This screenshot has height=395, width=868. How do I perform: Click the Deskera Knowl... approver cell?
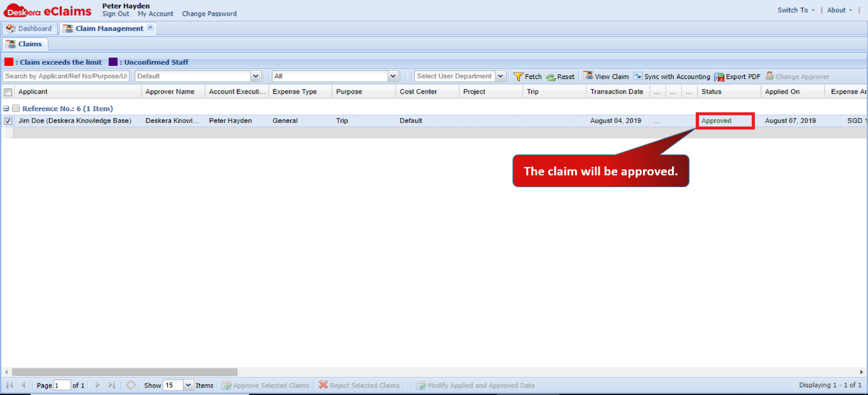click(173, 121)
